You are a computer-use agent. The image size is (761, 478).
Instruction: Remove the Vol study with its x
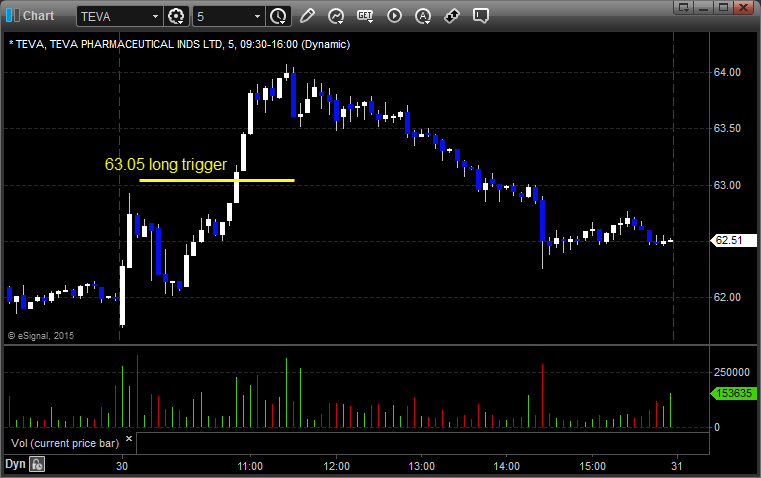(x=129, y=439)
